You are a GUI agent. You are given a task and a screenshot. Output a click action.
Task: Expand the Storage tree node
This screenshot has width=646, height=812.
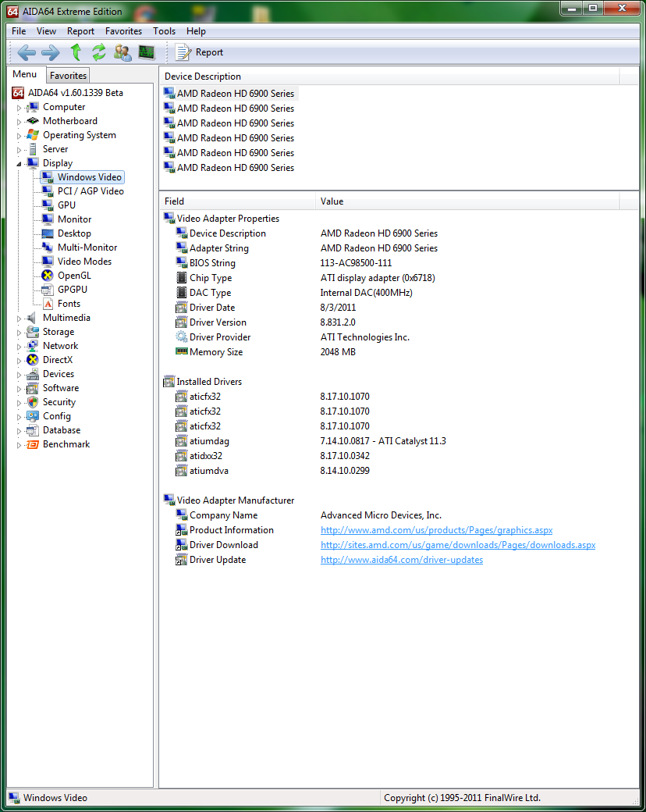[x=20, y=333]
